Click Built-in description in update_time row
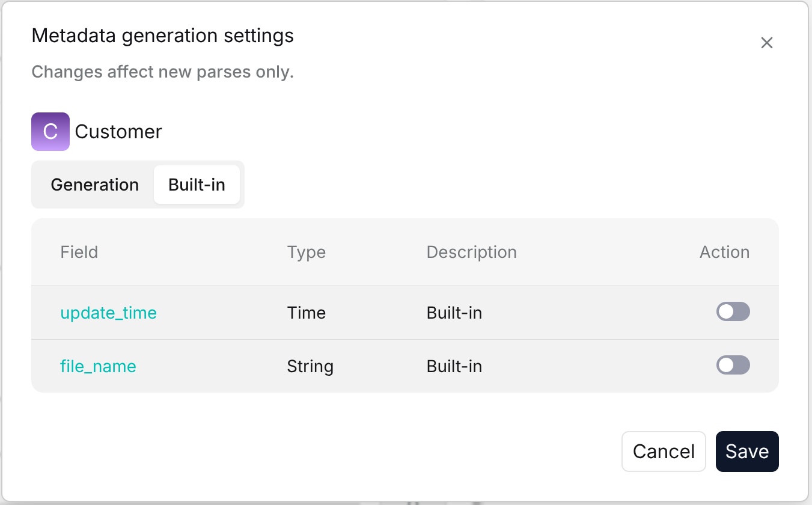Image resolution: width=812 pixels, height=505 pixels. pos(454,313)
